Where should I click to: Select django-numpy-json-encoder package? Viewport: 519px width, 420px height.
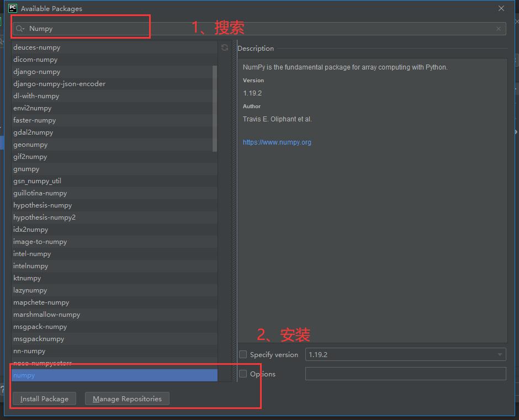[x=114, y=84]
